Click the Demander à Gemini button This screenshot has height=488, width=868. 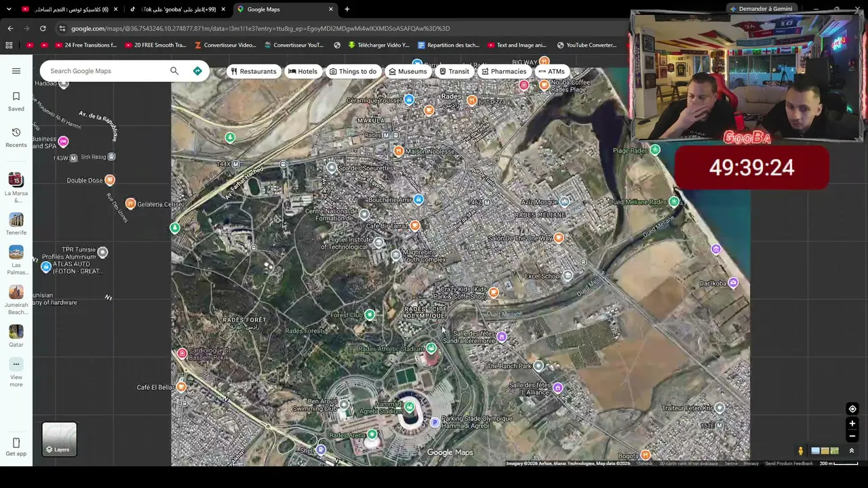point(760,9)
